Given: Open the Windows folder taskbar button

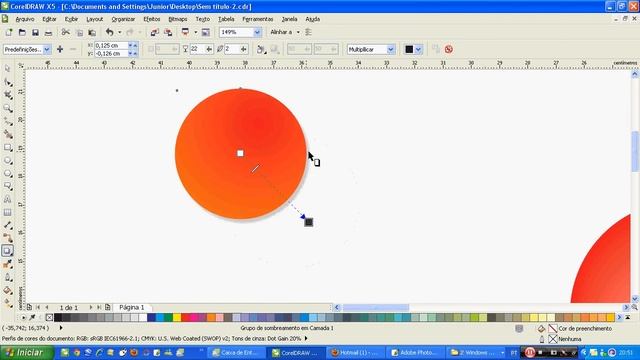Looking at the screenshot, I should coord(476,353).
